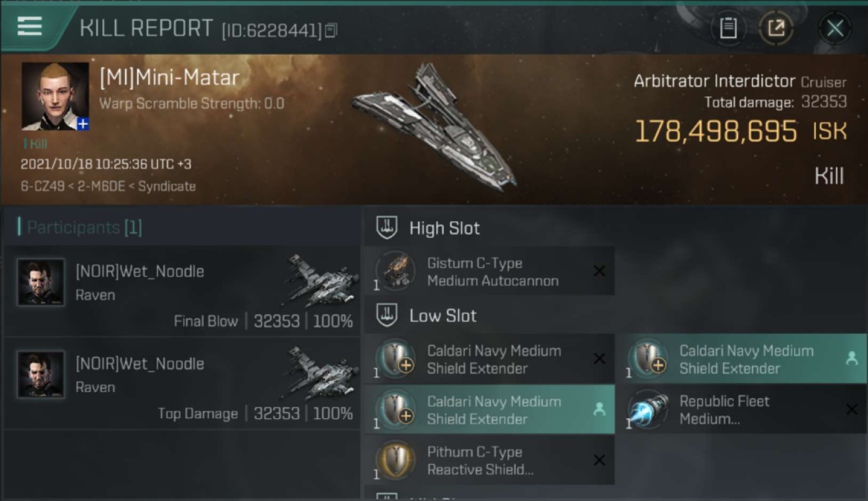The image size is (868, 501).
Task: Select the Top Damage Wet_Noodle entry
Action: click(182, 383)
